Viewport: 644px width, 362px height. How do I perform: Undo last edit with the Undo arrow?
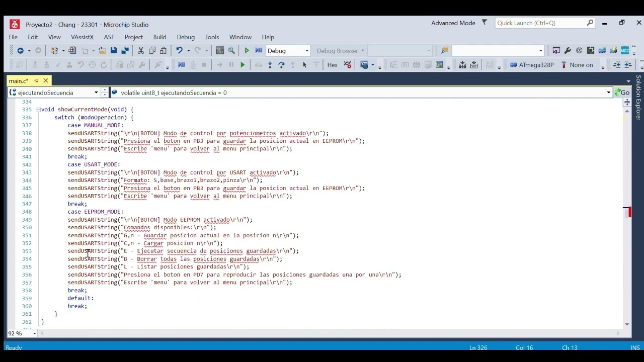click(x=179, y=51)
